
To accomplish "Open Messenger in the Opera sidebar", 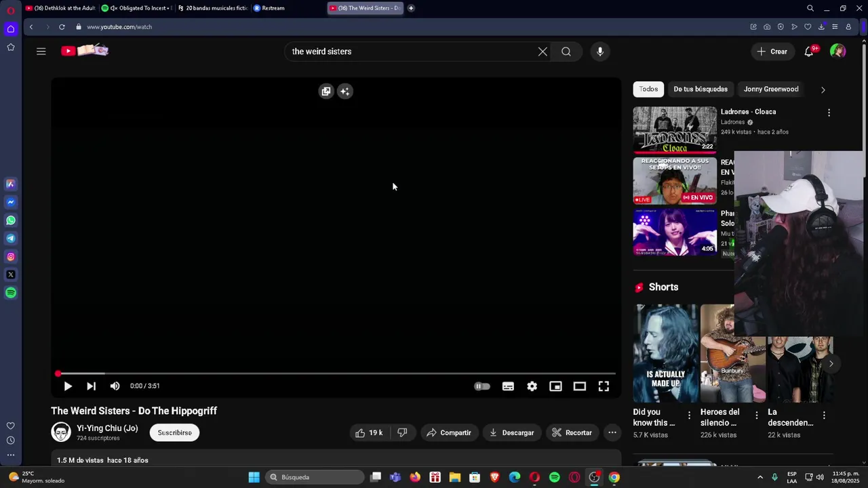I will [x=11, y=202].
